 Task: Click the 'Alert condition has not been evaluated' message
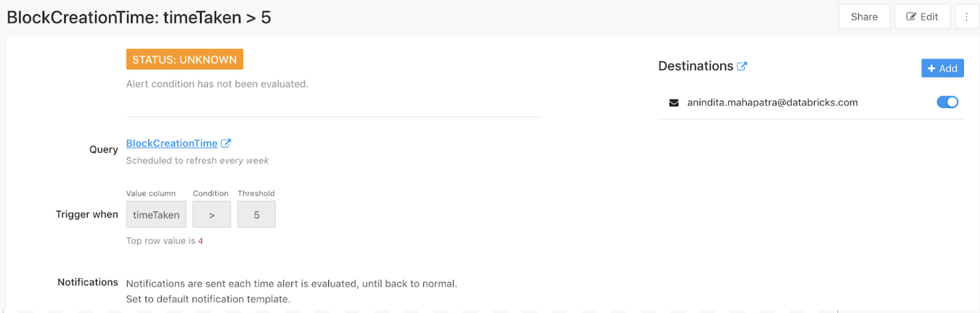pos(217,84)
